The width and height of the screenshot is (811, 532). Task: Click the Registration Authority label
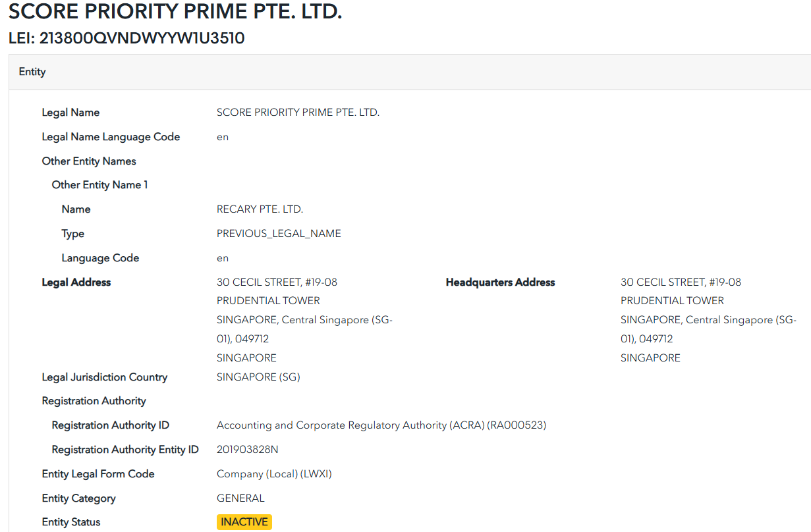94,401
